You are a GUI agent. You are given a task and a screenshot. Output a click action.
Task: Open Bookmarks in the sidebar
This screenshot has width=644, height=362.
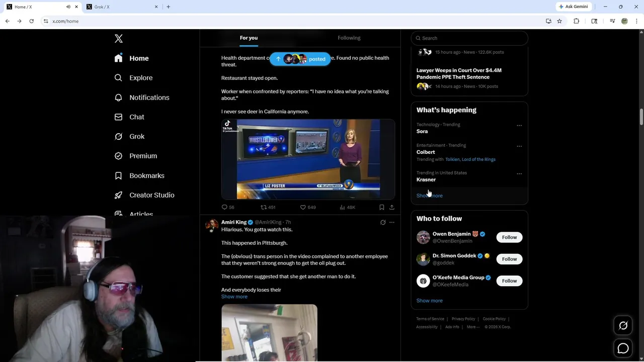tap(139, 175)
